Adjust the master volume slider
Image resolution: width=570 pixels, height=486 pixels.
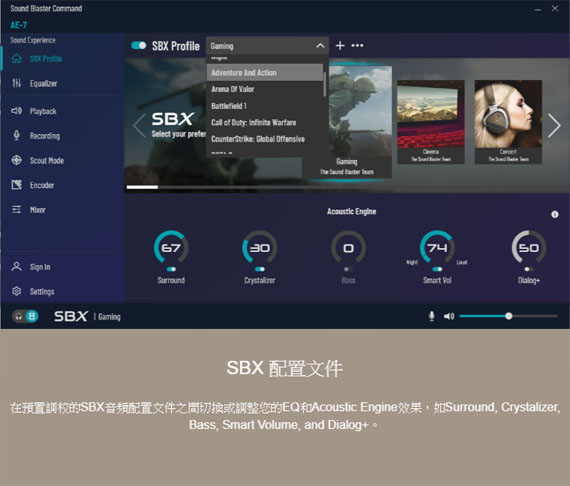(508, 316)
